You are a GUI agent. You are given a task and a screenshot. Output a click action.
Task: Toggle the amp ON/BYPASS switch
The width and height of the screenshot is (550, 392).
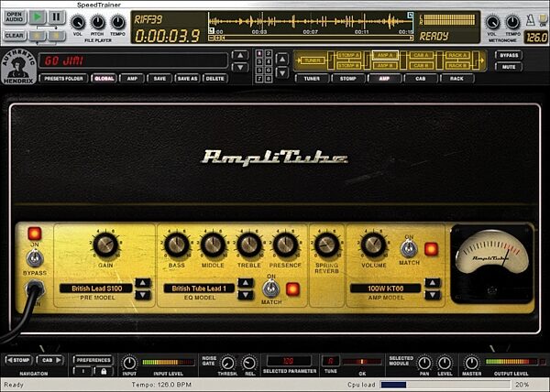coord(35,259)
